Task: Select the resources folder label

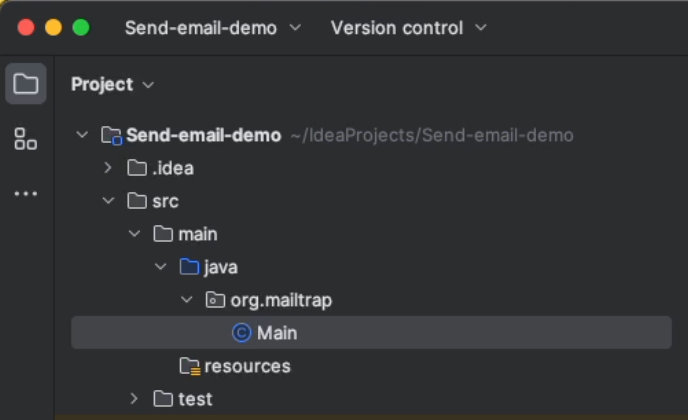Action: click(247, 366)
